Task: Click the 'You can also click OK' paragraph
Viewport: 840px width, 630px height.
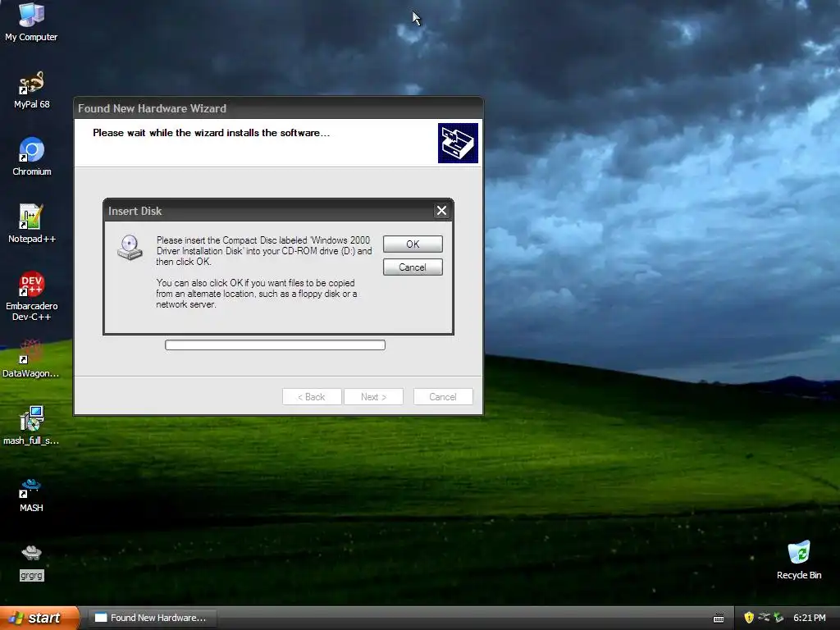Action: [256, 294]
